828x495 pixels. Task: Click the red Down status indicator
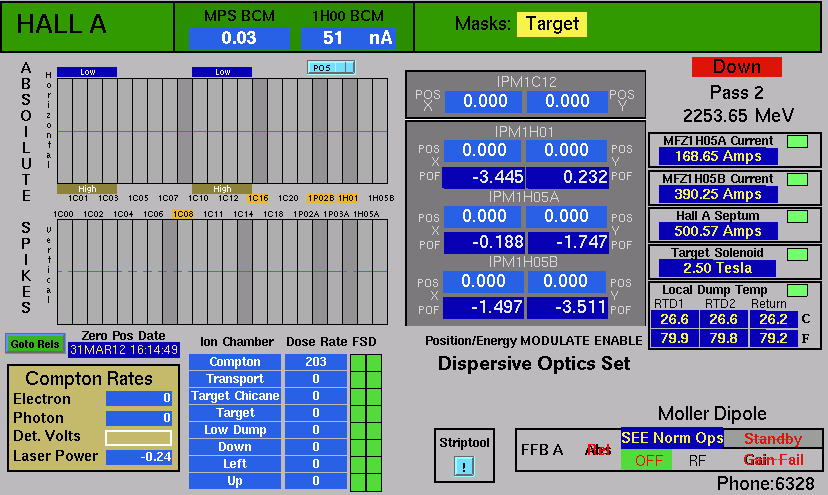[x=737, y=67]
